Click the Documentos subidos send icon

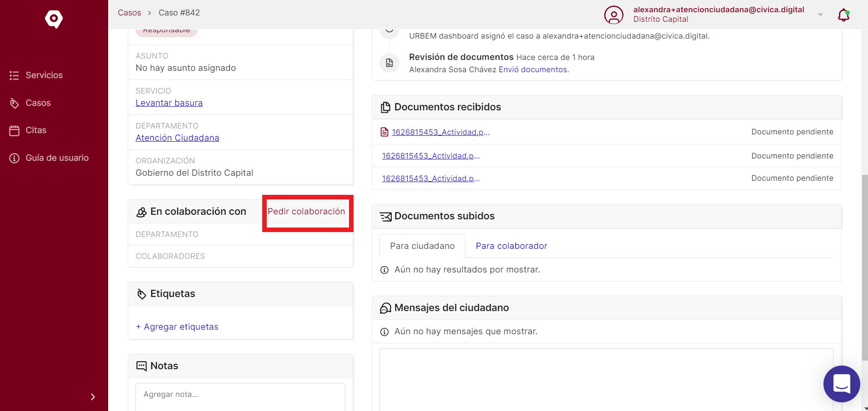[386, 217]
